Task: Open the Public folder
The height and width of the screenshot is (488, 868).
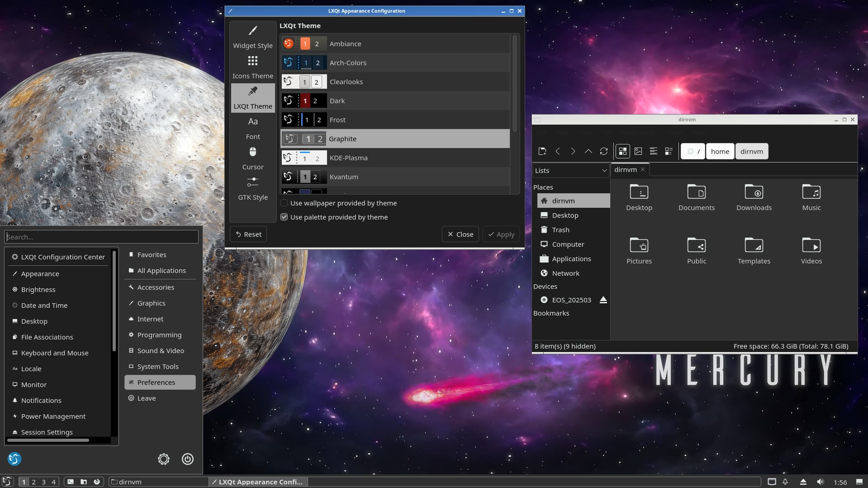Action: (697, 251)
